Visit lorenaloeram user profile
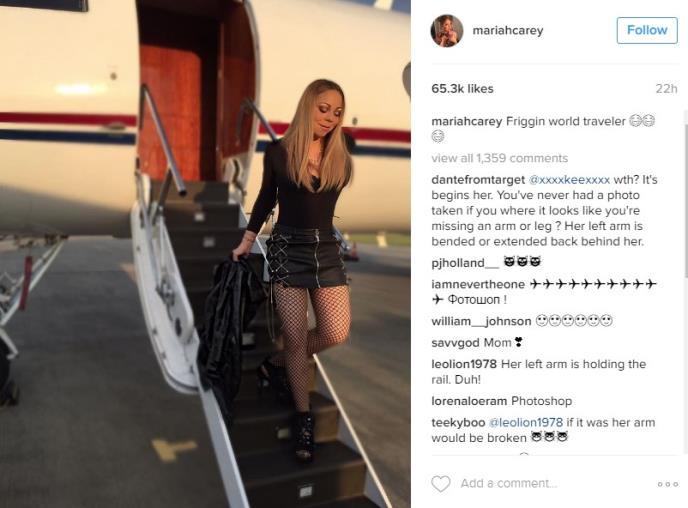The height and width of the screenshot is (508, 688). click(469, 401)
